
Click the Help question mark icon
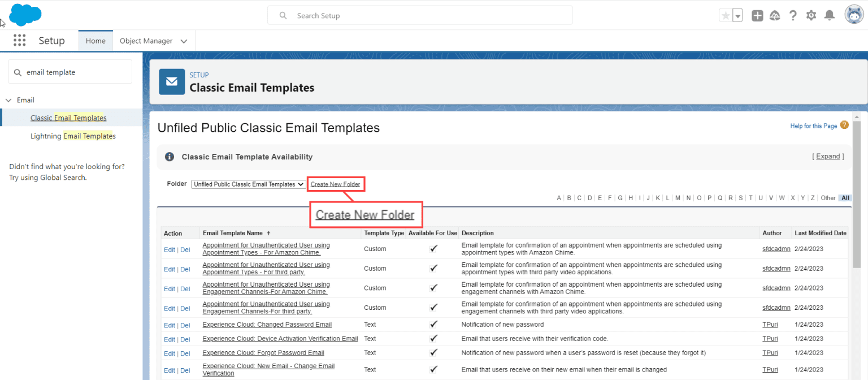click(x=793, y=15)
